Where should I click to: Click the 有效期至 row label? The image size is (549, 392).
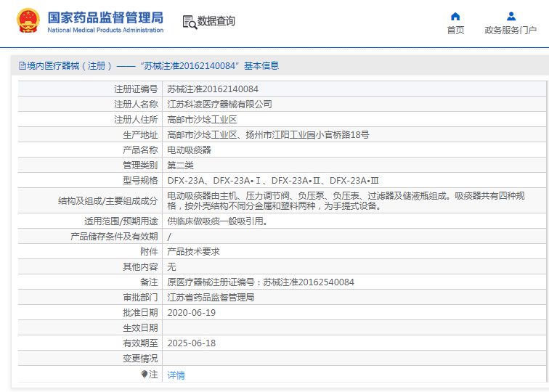[x=140, y=343]
